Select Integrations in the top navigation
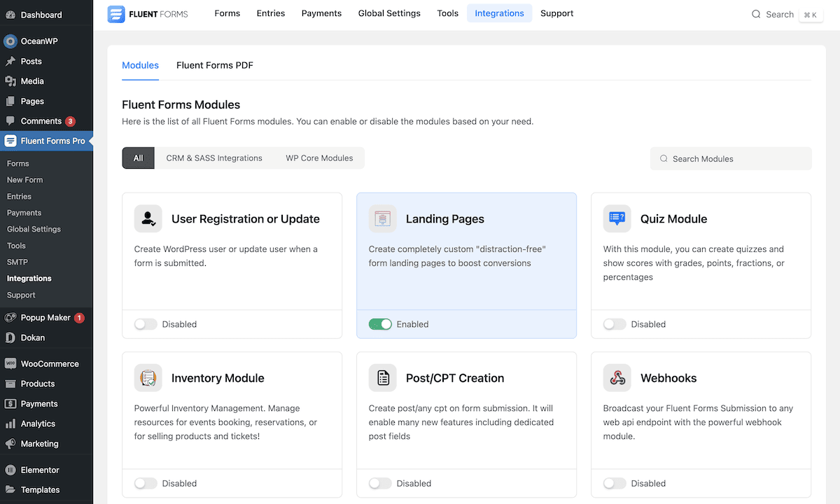The image size is (840, 504). 499,13
